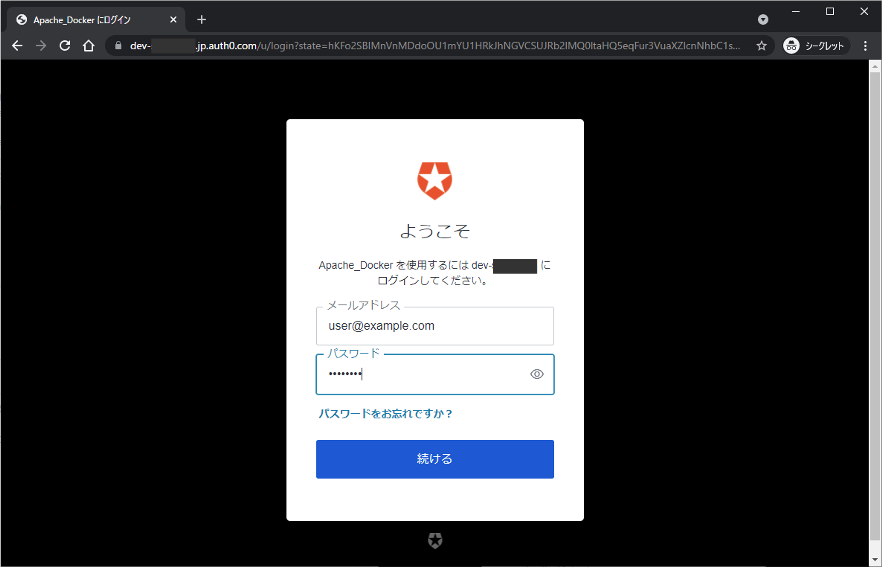Close the Apache_Docker にログイン tab
The width and height of the screenshot is (882, 567).
click(173, 20)
